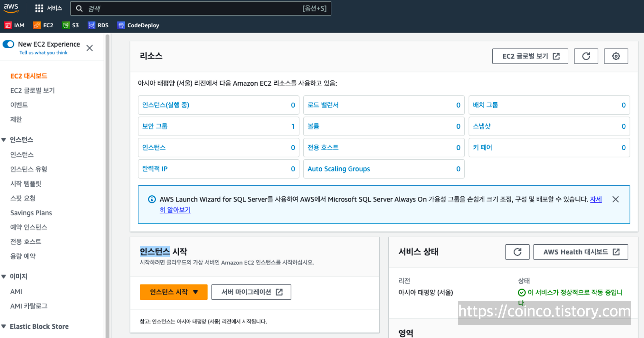Collapse the 인스턴스 sidebar section
The image size is (644, 338).
pyautogui.click(x=4, y=140)
